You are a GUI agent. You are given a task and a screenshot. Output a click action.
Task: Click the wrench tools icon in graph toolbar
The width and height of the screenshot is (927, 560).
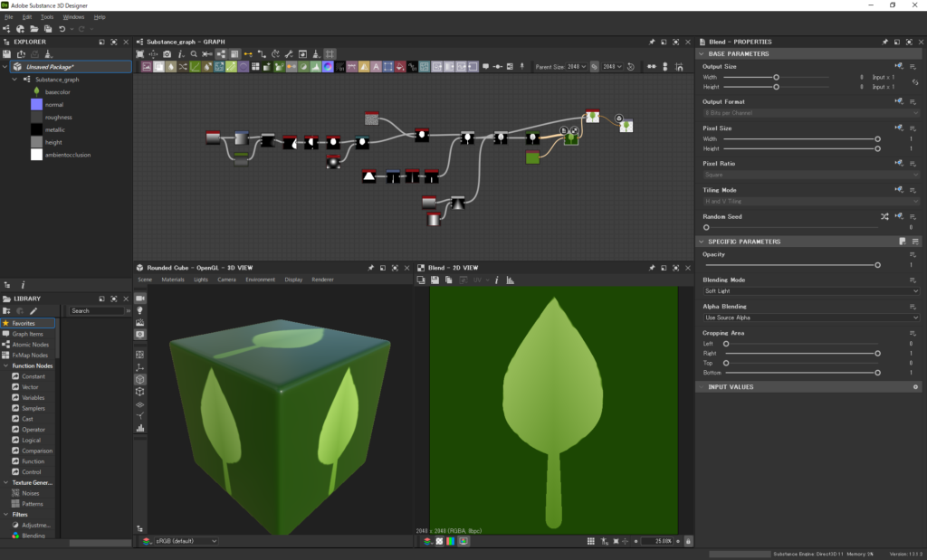coord(289,54)
